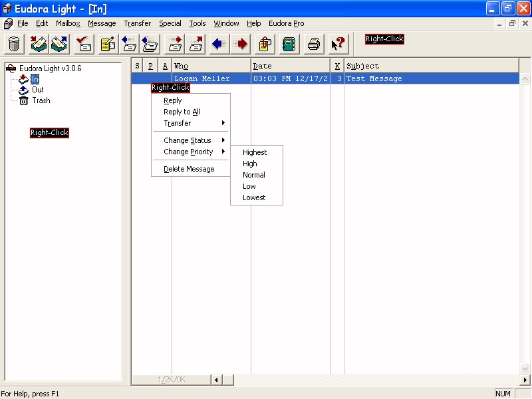
Task: Open the Help menu
Action: (x=254, y=23)
